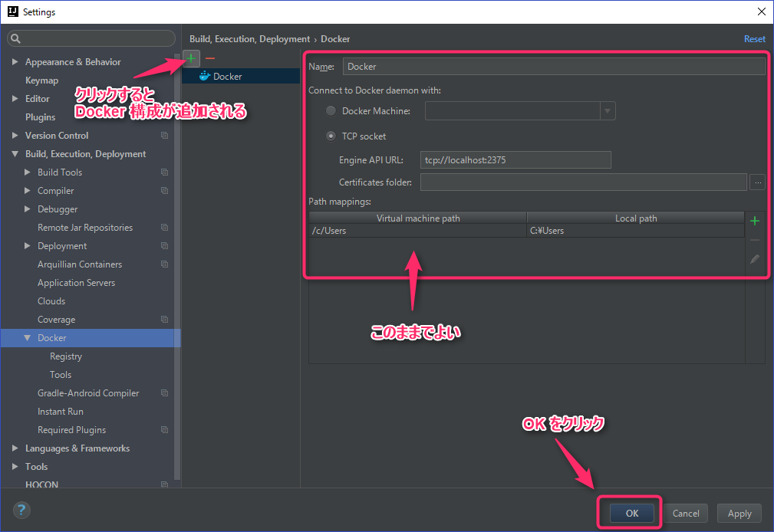The width and height of the screenshot is (774, 532).
Task: Click the red minus to remove Docker configuration
Action: click(x=210, y=58)
